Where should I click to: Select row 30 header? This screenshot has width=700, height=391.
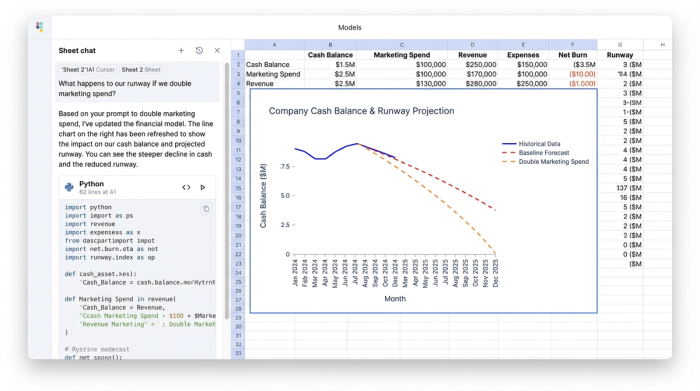tap(238, 327)
